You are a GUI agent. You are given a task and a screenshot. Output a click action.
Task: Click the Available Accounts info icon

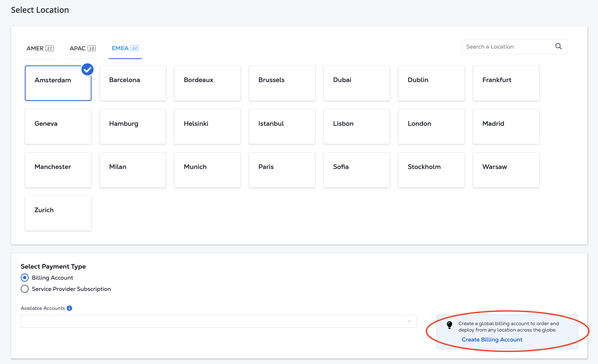coord(69,308)
